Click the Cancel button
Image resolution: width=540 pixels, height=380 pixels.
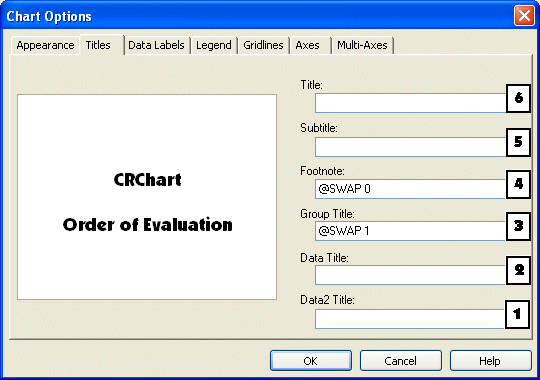(401, 361)
